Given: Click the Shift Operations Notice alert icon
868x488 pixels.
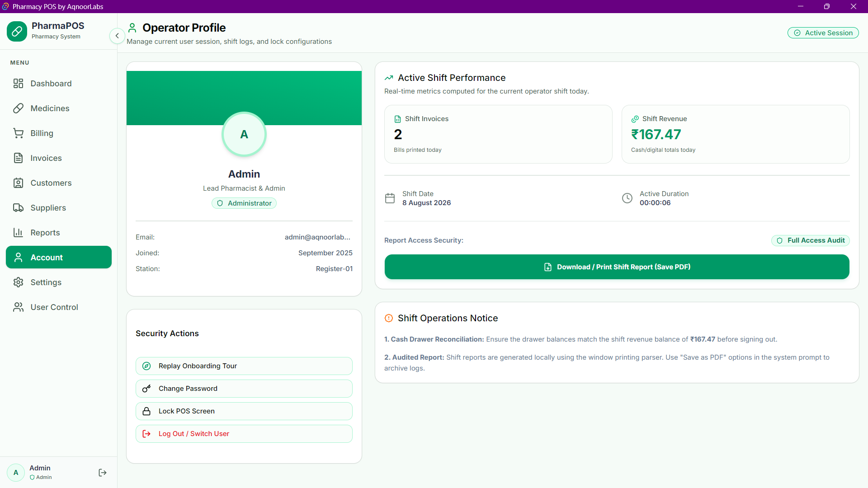Looking at the screenshot, I should point(389,318).
